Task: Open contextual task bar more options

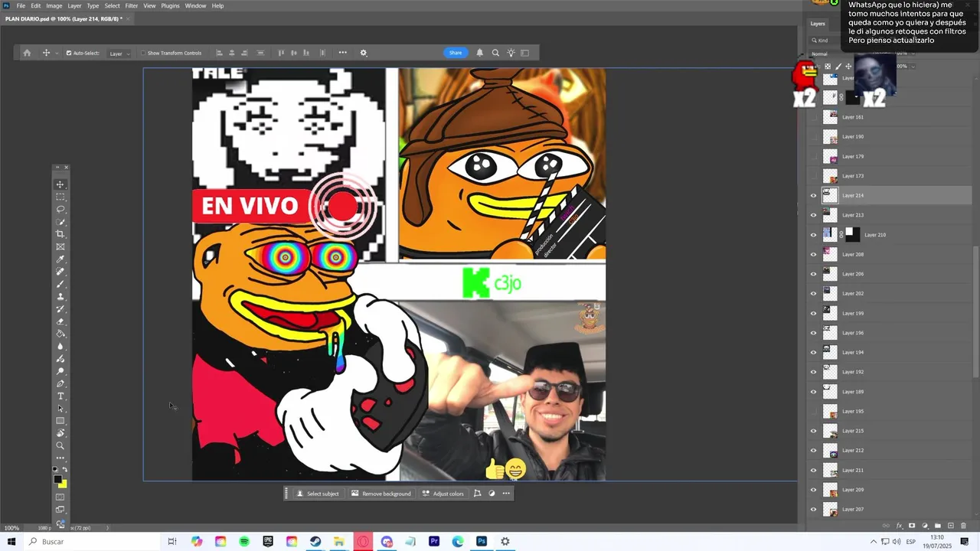Action: [506, 494]
